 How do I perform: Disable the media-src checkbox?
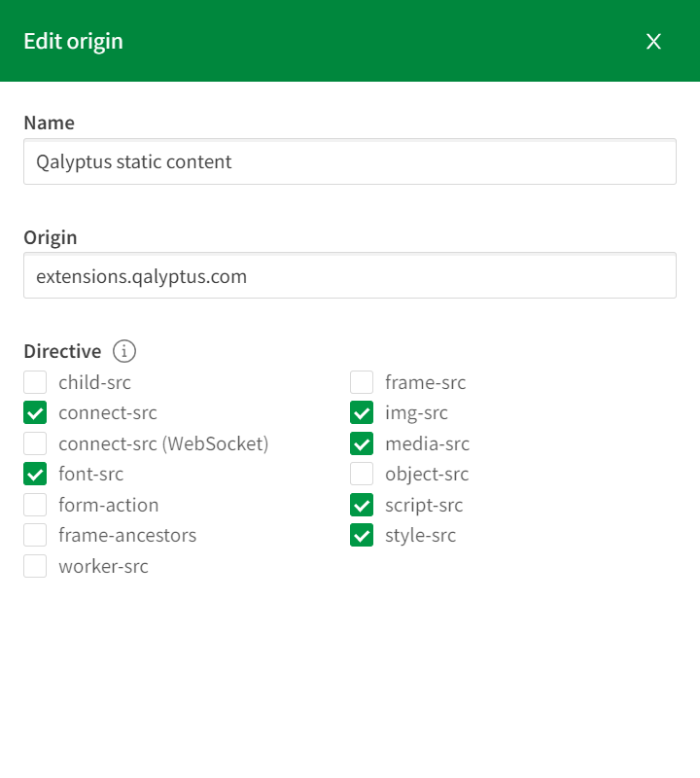362,443
